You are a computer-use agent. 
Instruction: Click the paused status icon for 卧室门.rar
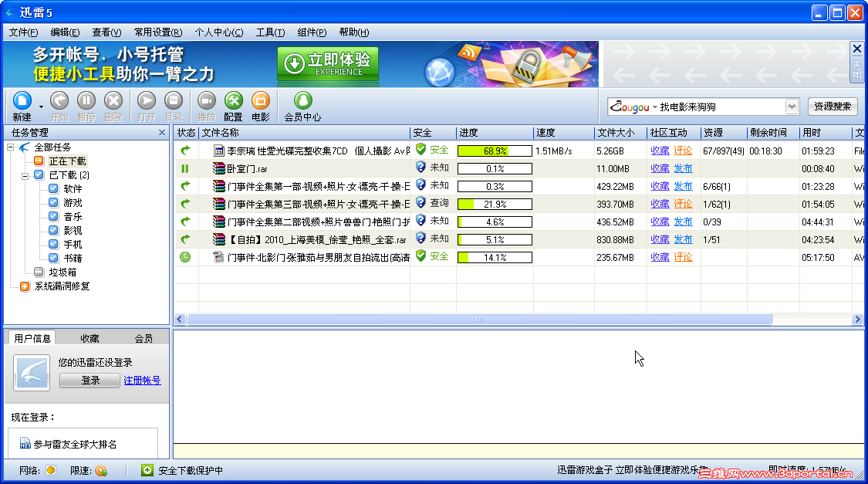(185, 168)
